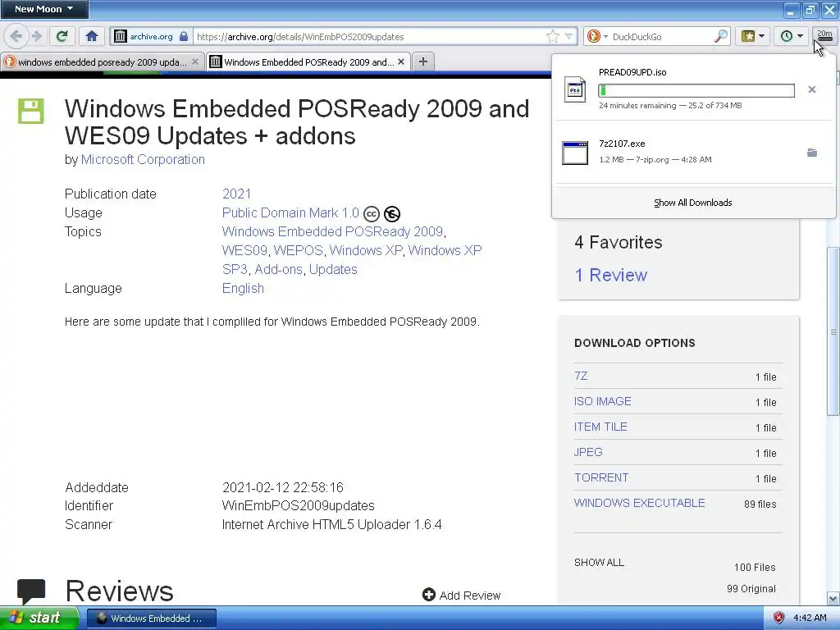840x630 pixels.
Task: Click the public domain no-copyright icon
Action: pos(392,214)
